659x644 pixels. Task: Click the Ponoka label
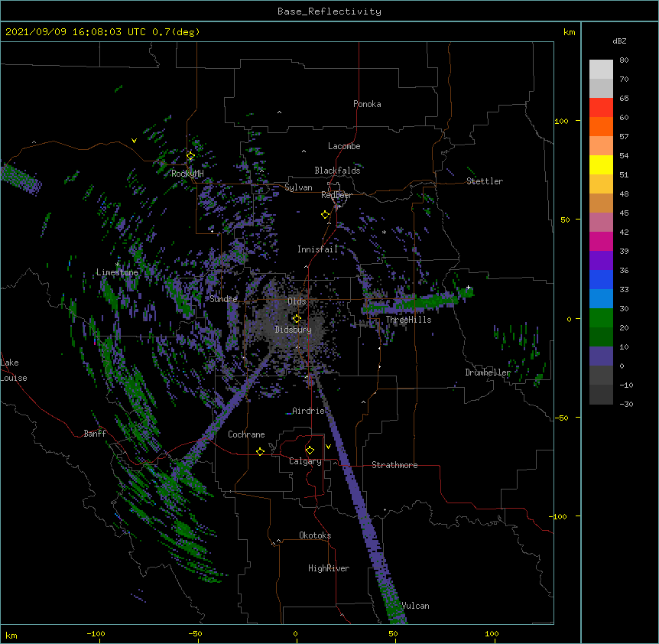click(367, 104)
